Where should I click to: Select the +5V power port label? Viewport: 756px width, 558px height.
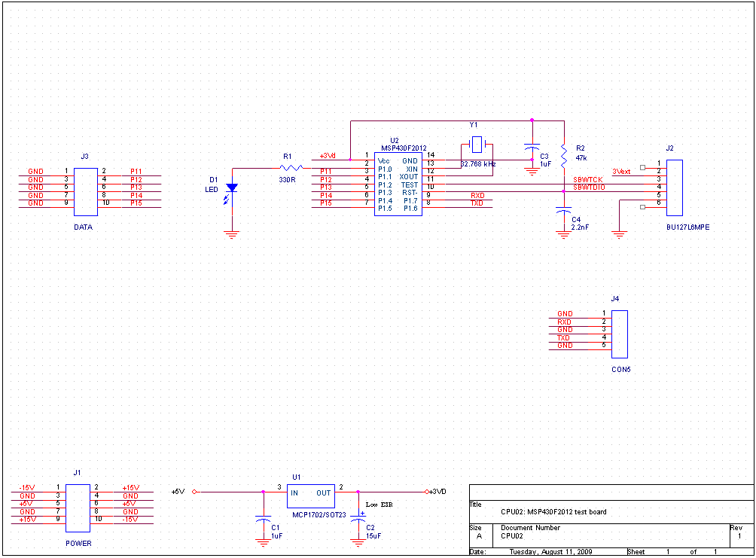178,491
